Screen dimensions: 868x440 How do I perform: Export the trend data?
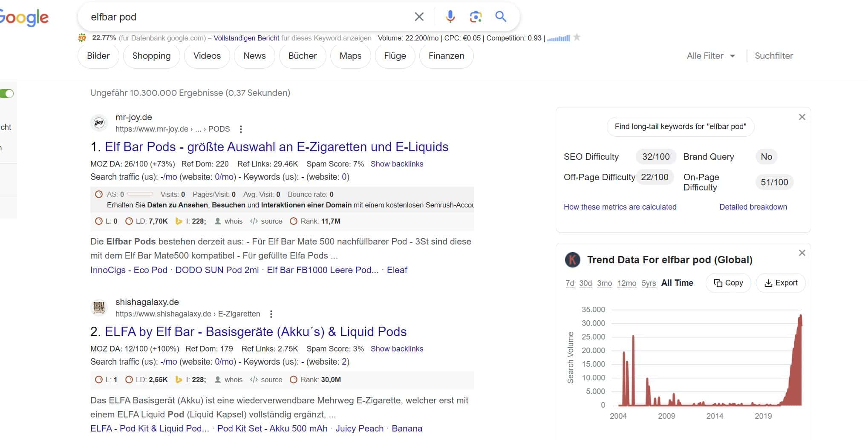(781, 283)
